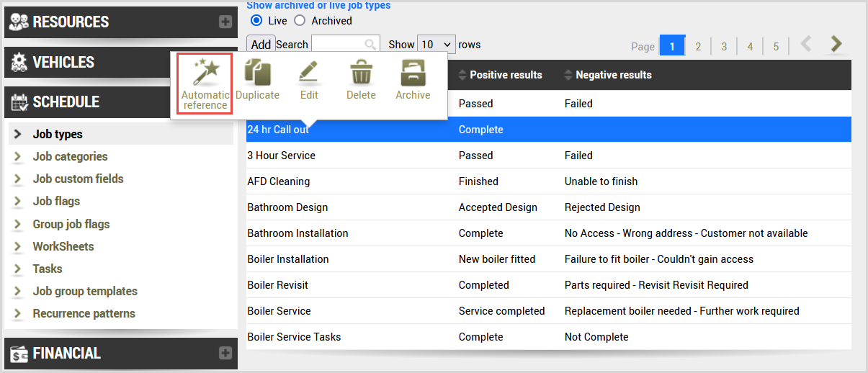Open WorkSheets menu item
868x373 pixels.
[63, 246]
